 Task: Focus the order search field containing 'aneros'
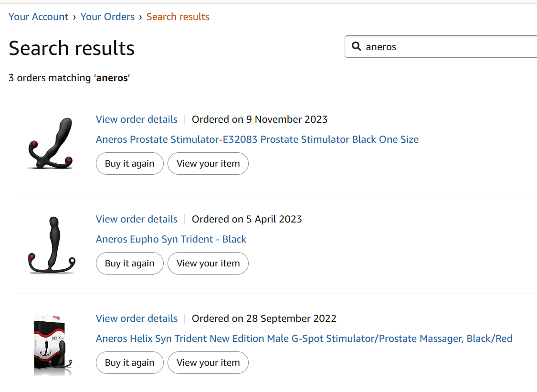pos(441,47)
